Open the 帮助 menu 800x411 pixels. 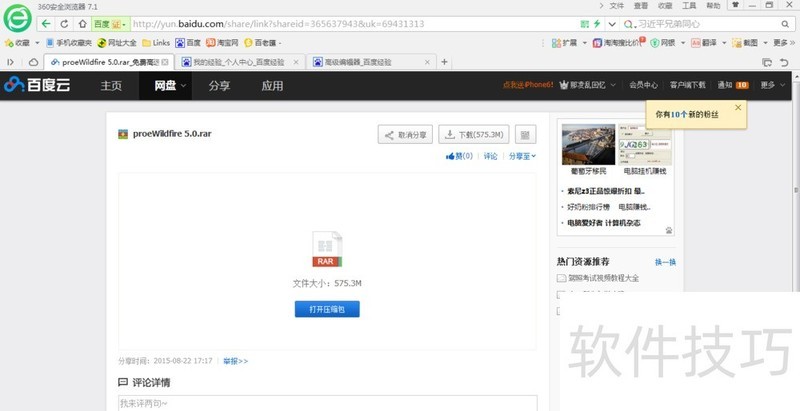pyautogui.click(x=713, y=6)
